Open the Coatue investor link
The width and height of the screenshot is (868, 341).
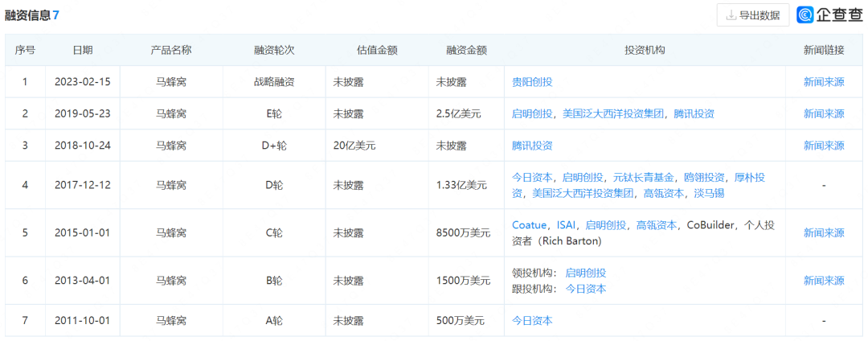[529, 225]
